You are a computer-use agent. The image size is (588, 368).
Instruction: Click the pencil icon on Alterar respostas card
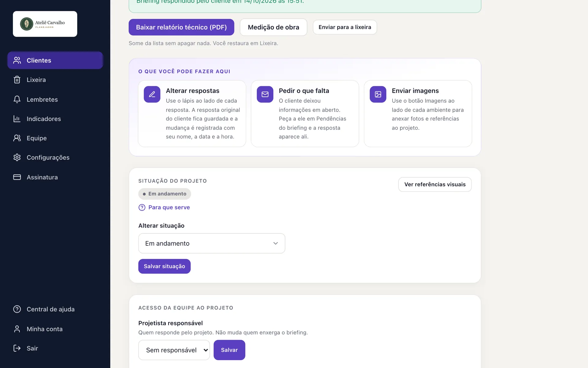tap(152, 94)
